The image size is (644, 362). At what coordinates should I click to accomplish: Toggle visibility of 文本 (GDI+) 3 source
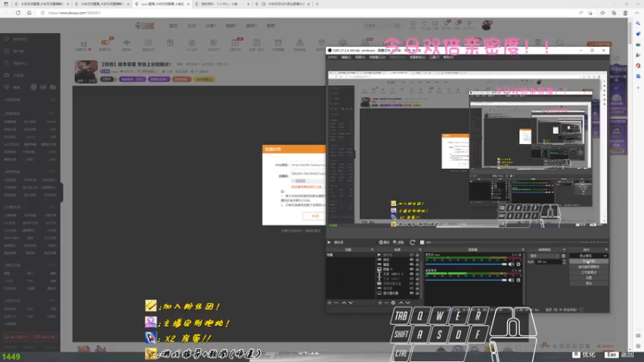411,274
